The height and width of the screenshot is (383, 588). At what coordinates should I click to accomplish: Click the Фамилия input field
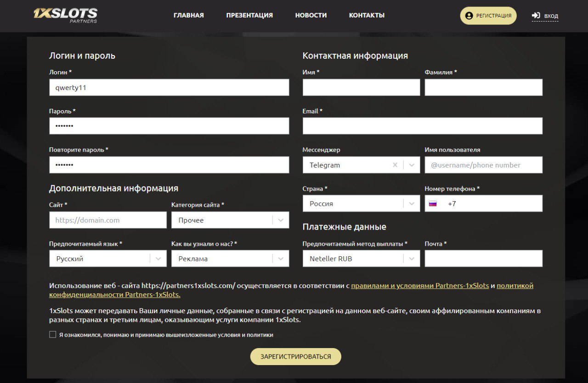pyautogui.click(x=484, y=87)
